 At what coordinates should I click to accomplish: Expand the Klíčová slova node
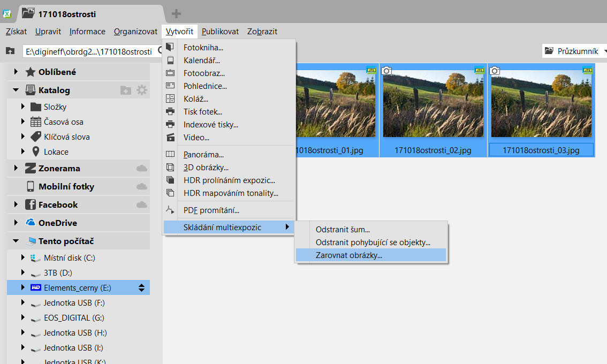click(23, 136)
